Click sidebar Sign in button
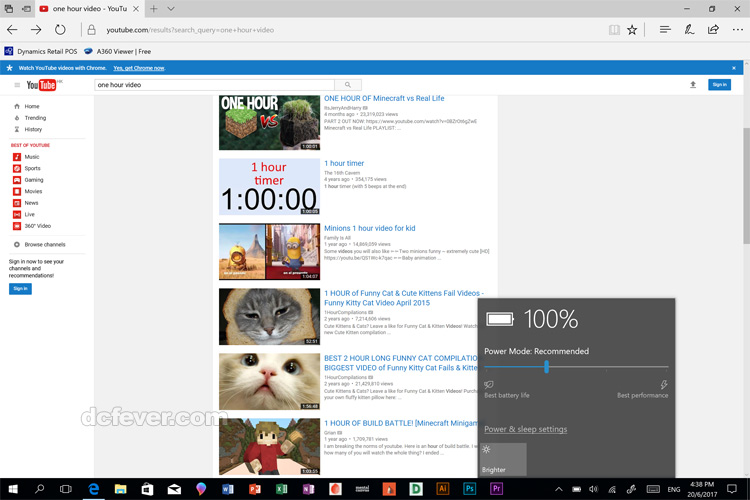 pyautogui.click(x=20, y=289)
